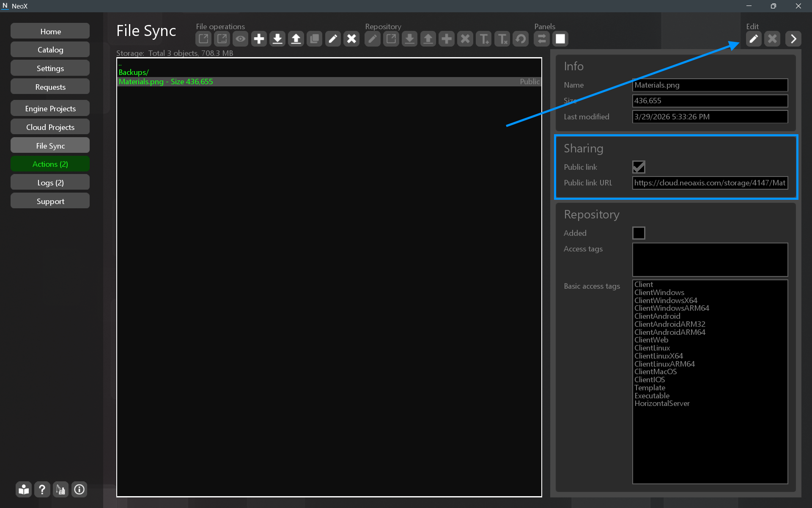The width and height of the screenshot is (812, 508).
Task: Open the help question mark icon
Action: (x=42, y=490)
